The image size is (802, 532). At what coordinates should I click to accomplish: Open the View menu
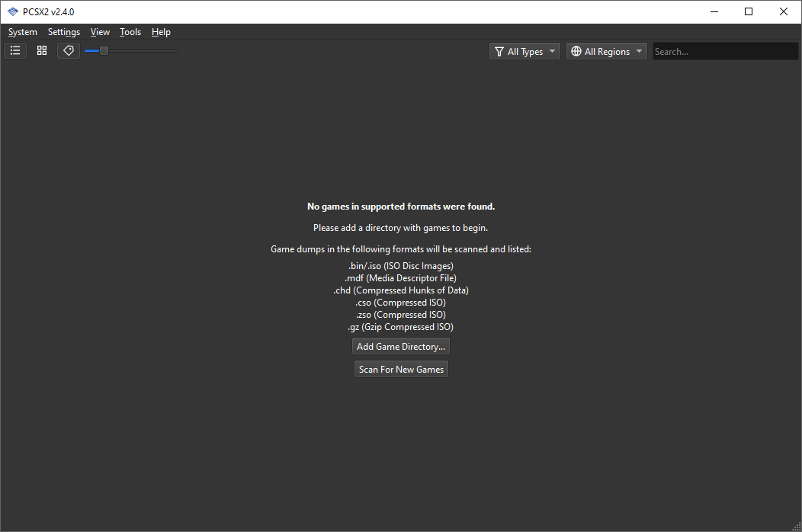(x=100, y=32)
